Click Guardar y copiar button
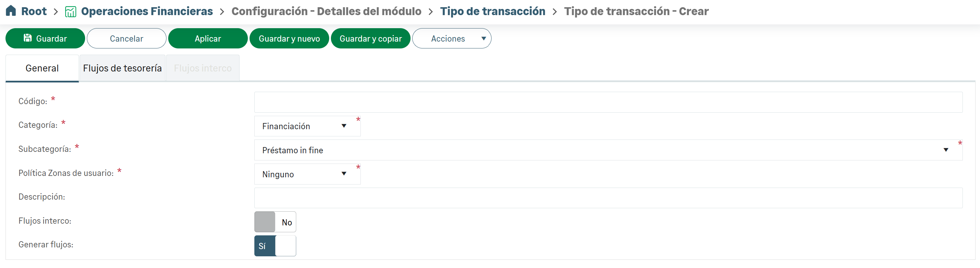This screenshot has height=268, width=980. [x=370, y=38]
